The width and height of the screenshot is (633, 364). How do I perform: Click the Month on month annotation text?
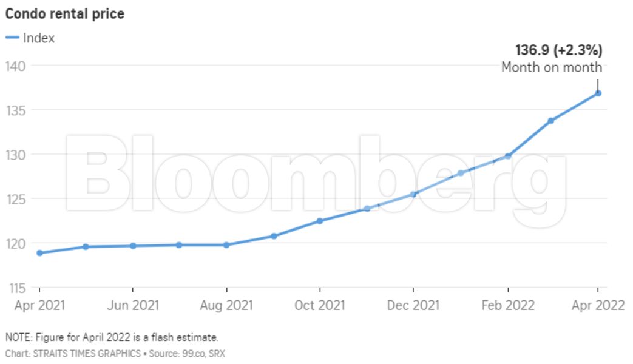(551, 67)
